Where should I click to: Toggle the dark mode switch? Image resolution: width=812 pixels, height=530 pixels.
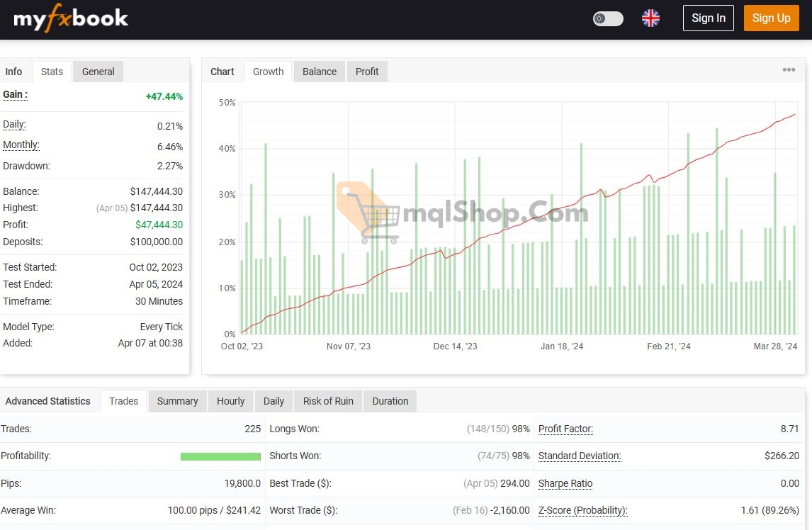607,18
